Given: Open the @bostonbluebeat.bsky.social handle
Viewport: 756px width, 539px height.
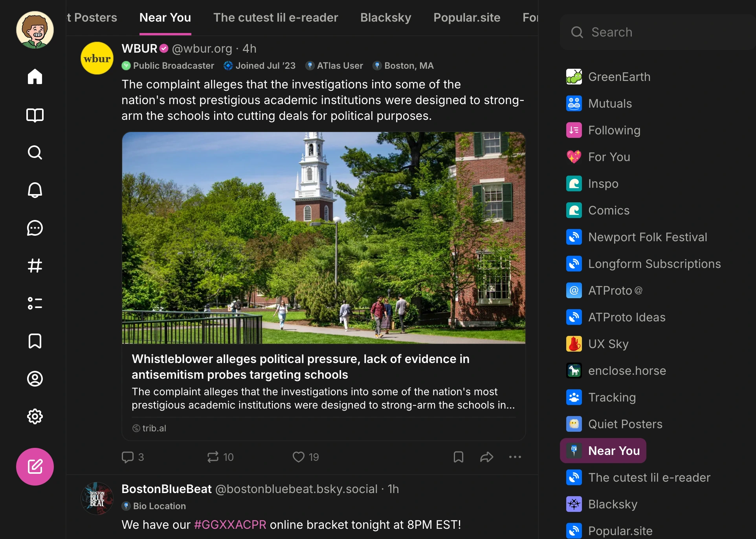Looking at the screenshot, I should point(296,489).
